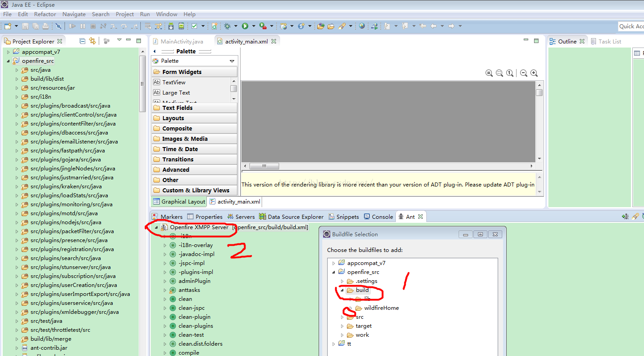Open the Navigate menu
Image resolution: width=644 pixels, height=356 pixels.
click(x=74, y=14)
